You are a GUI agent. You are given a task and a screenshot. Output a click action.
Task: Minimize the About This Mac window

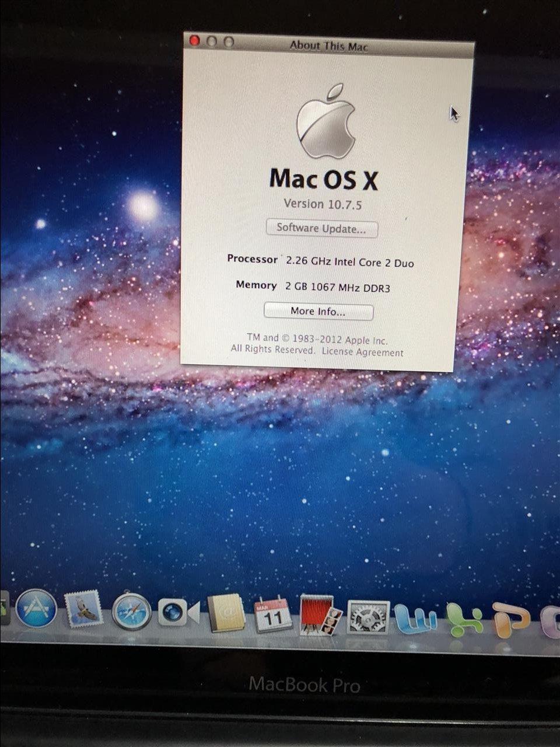212,41
